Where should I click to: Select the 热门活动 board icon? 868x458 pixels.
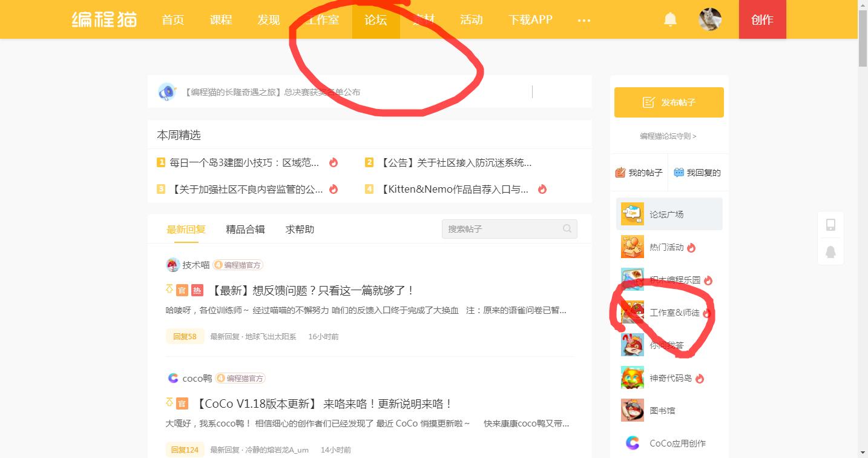633,247
